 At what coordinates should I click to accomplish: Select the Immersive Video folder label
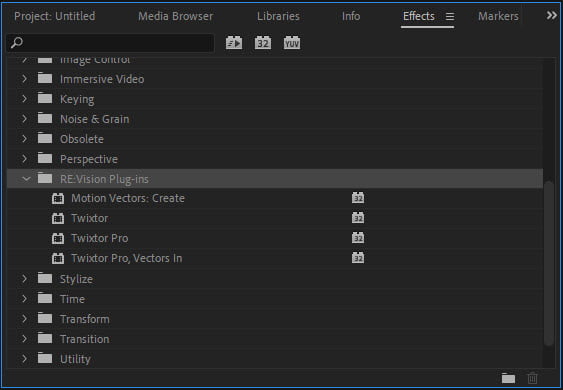[102, 79]
